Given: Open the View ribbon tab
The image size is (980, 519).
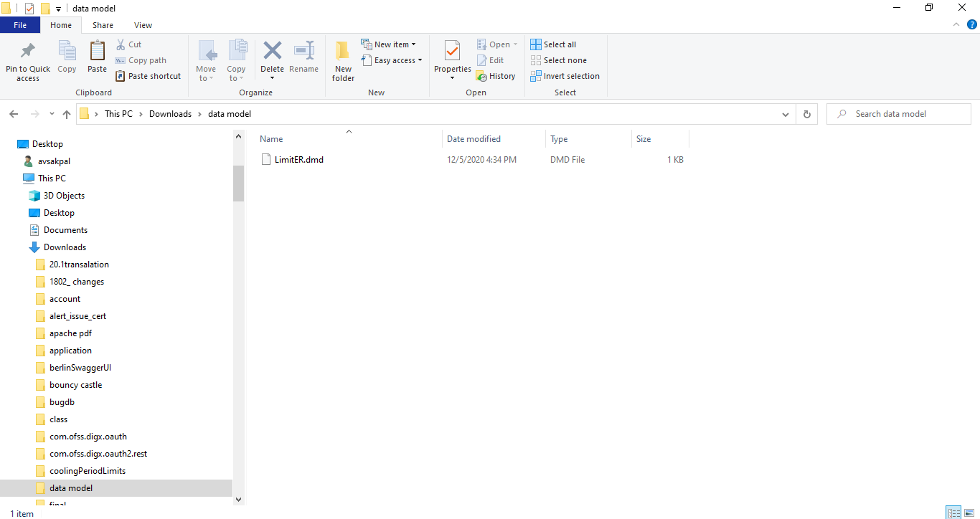Looking at the screenshot, I should [143, 25].
